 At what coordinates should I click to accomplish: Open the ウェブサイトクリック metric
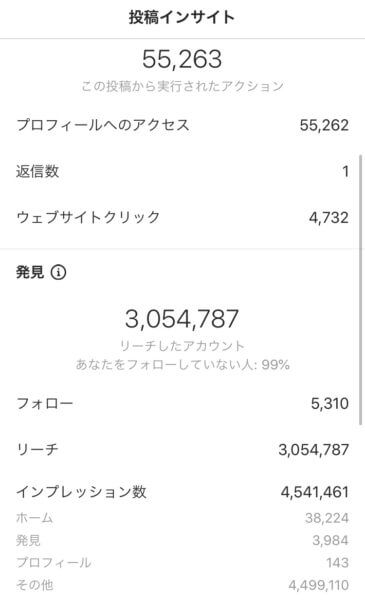pyautogui.click(x=182, y=217)
